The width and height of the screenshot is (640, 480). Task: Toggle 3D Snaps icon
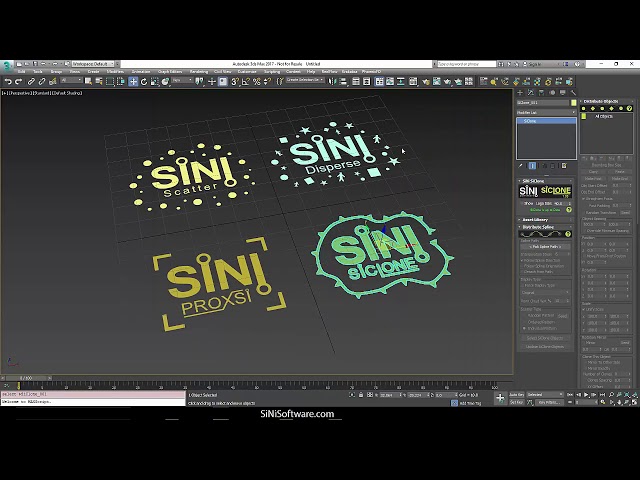pyautogui.click(x=235, y=82)
